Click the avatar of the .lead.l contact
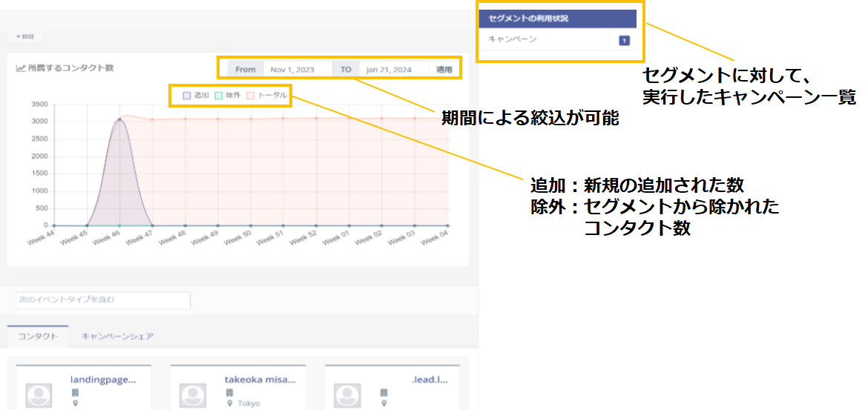Viewport: 868px width, 410px height. [x=346, y=395]
